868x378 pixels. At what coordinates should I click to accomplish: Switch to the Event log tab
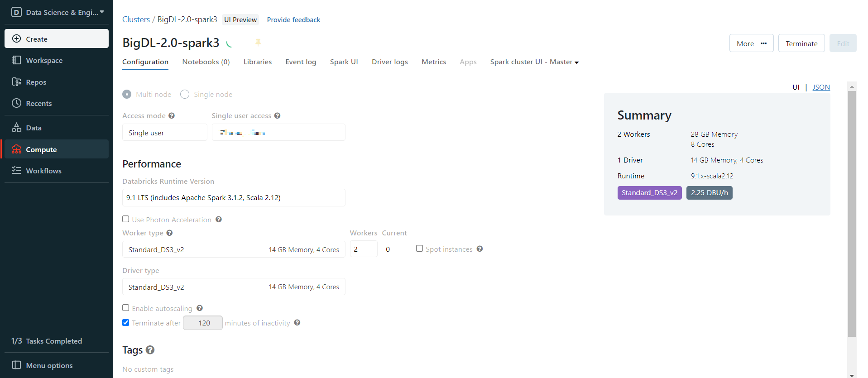click(301, 62)
